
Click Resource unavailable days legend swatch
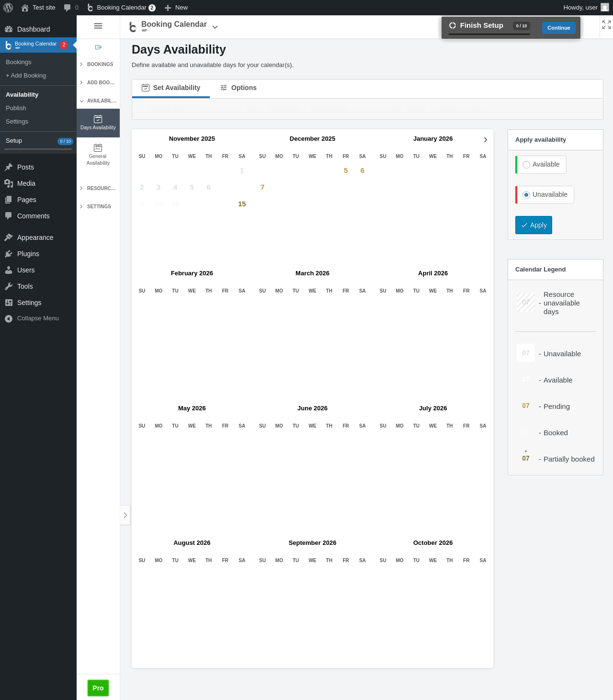pyautogui.click(x=526, y=303)
